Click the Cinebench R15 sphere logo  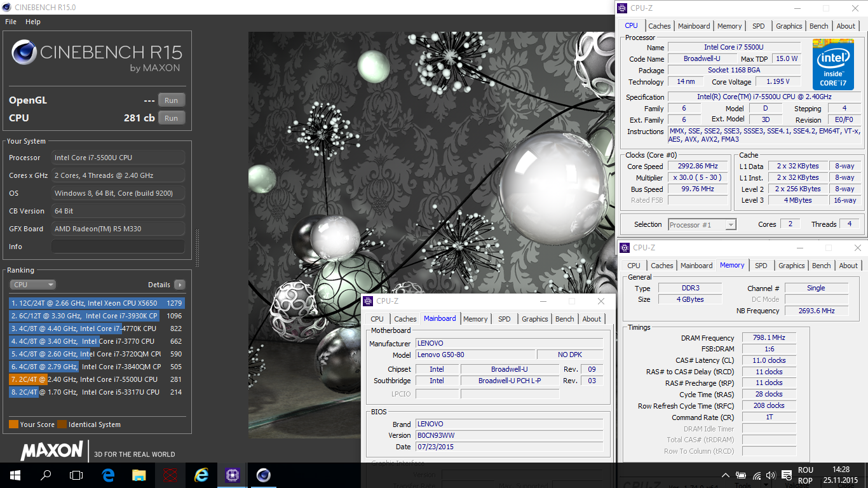[x=24, y=52]
